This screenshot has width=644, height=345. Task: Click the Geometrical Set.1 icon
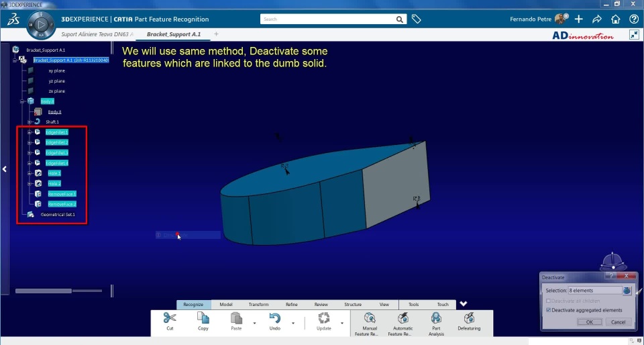(30, 214)
